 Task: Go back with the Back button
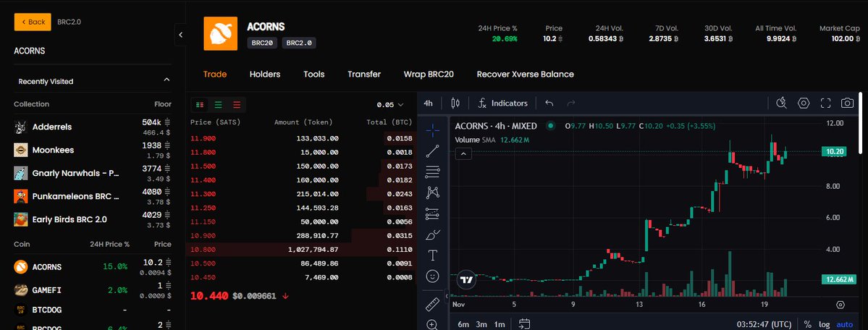pyautogui.click(x=33, y=22)
